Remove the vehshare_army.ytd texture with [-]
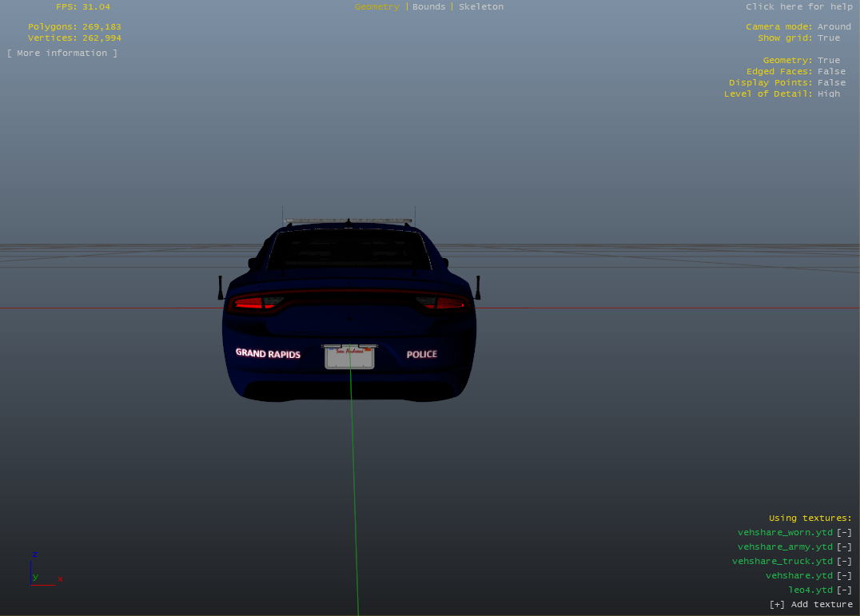The width and height of the screenshot is (860, 616). tap(844, 547)
